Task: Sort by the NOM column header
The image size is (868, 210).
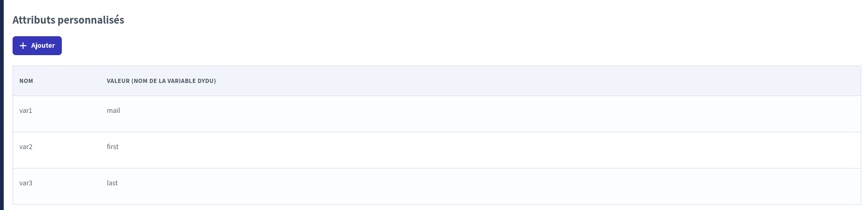Action: tap(26, 81)
